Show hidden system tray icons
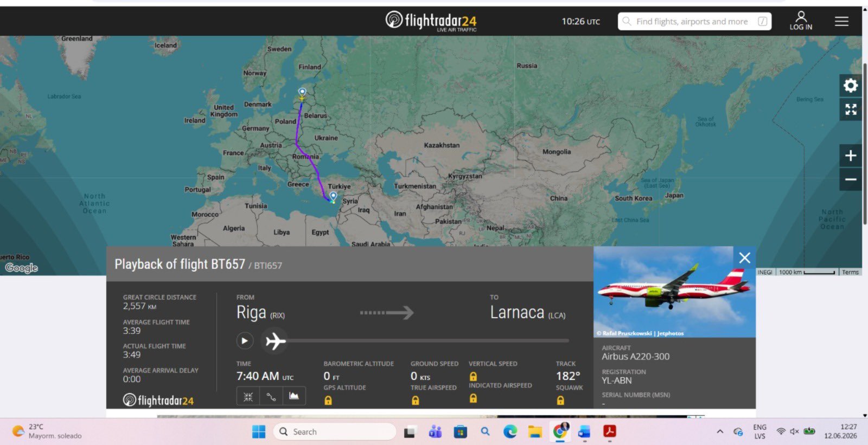 [720, 431]
